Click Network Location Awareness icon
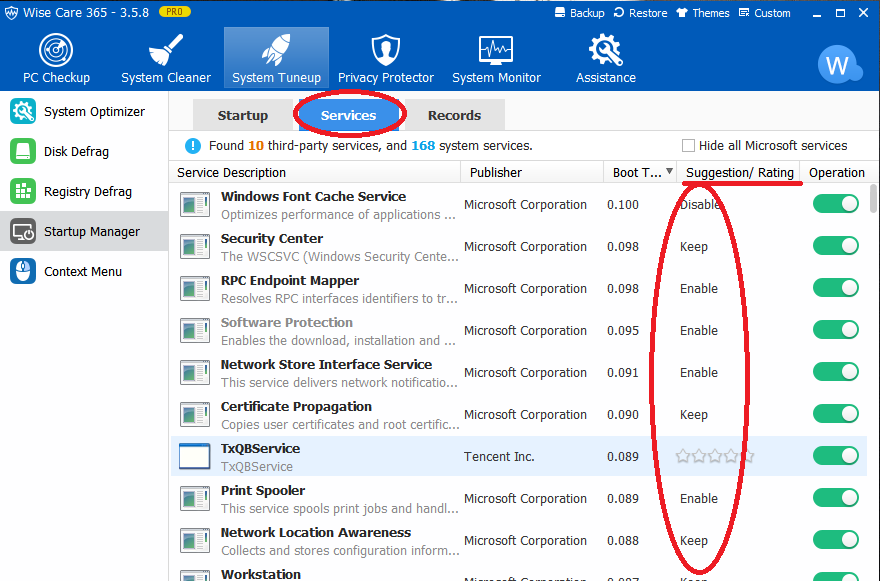Viewport: 880px width, 581px height. pyautogui.click(x=195, y=541)
